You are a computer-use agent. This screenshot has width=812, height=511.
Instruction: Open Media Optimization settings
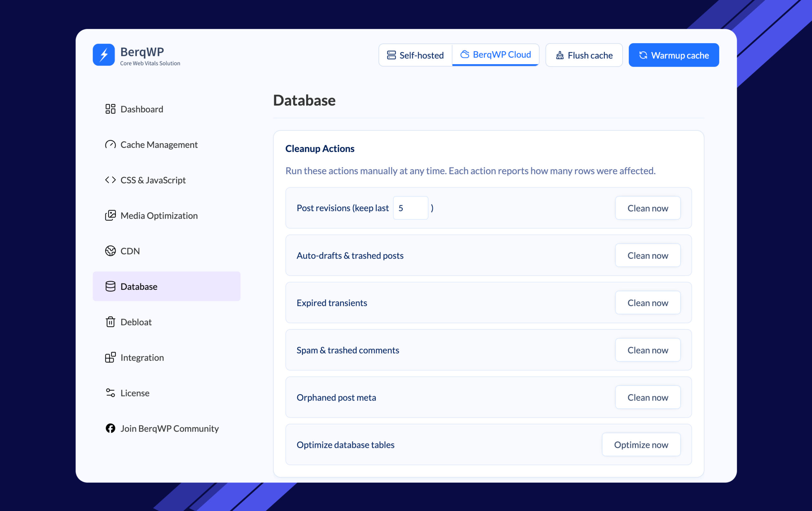pyautogui.click(x=167, y=215)
